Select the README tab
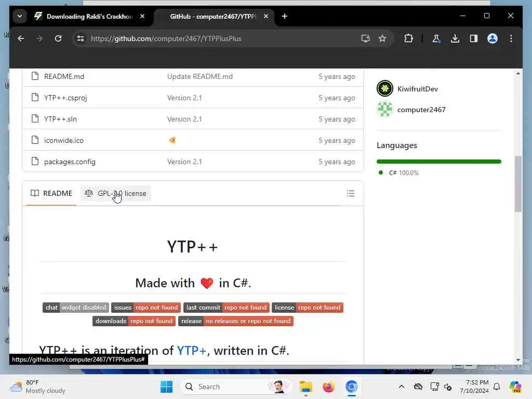 pyautogui.click(x=51, y=193)
